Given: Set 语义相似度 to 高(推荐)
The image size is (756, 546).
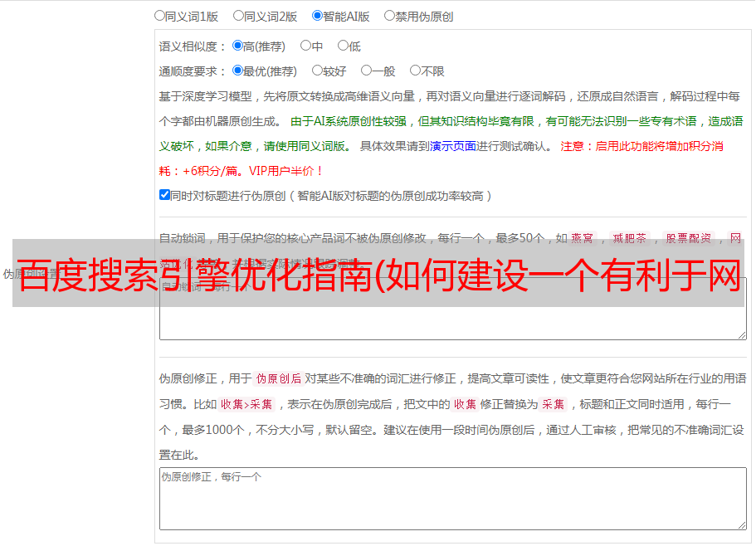Looking at the screenshot, I should [x=237, y=46].
